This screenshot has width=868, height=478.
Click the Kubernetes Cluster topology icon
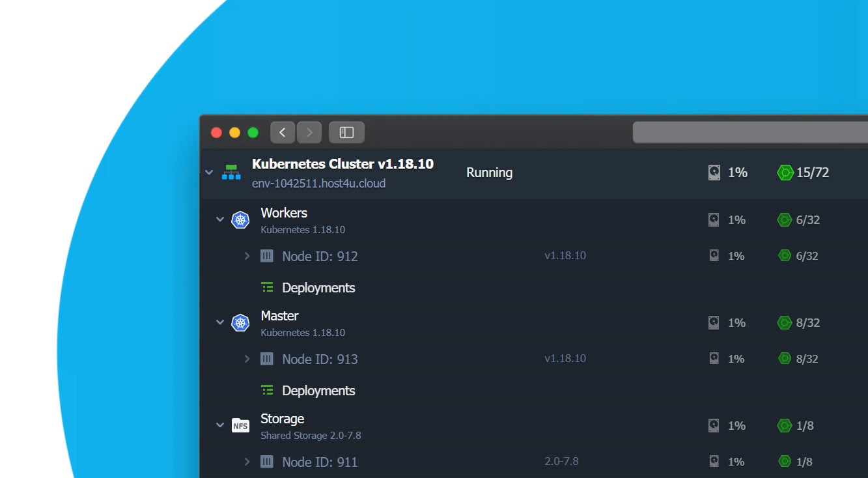(231, 173)
